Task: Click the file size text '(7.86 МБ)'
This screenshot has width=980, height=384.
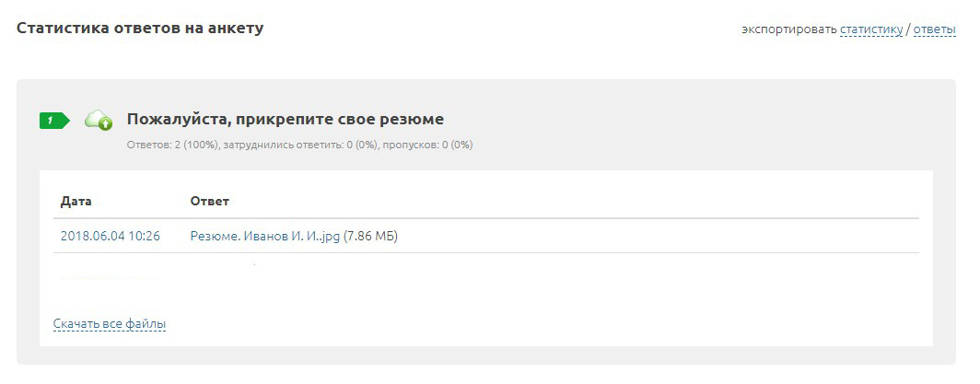Action: click(x=370, y=237)
